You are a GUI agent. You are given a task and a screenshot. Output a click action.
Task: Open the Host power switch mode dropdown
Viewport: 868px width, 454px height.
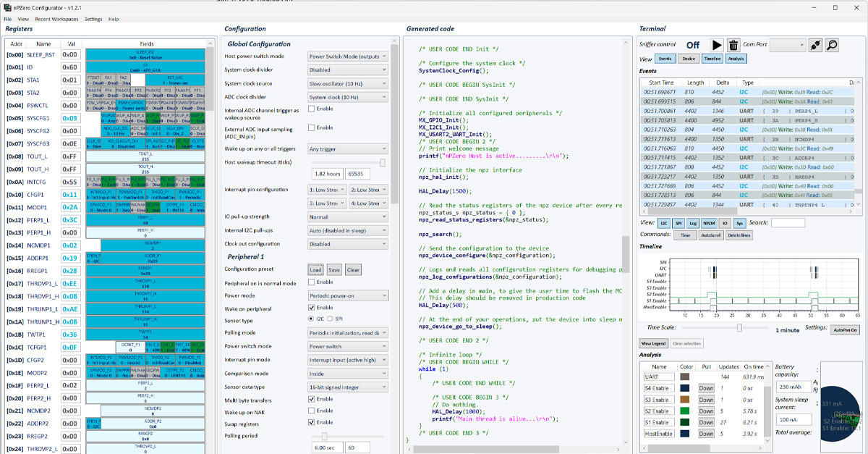(x=347, y=56)
